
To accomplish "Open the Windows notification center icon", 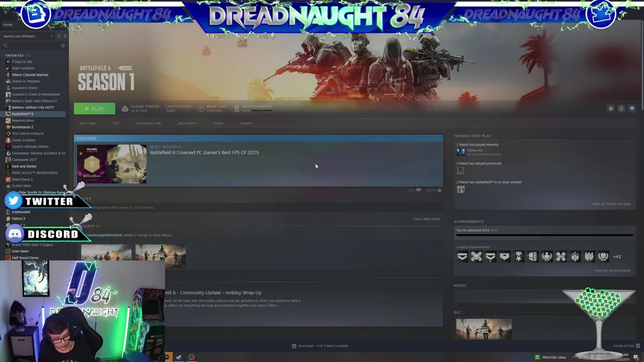I will (x=636, y=357).
